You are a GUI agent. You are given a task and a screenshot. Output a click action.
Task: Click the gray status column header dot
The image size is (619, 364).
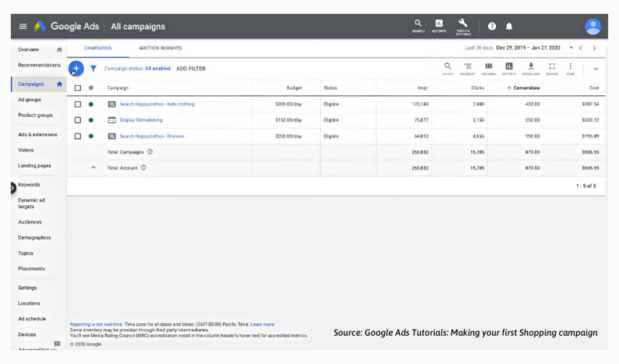pos(91,88)
